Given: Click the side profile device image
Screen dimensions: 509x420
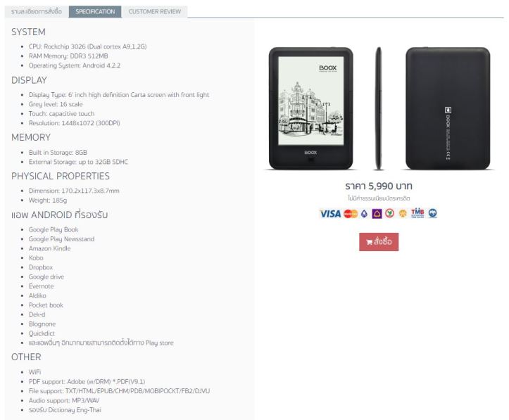Looking at the screenshot, I should [378, 108].
